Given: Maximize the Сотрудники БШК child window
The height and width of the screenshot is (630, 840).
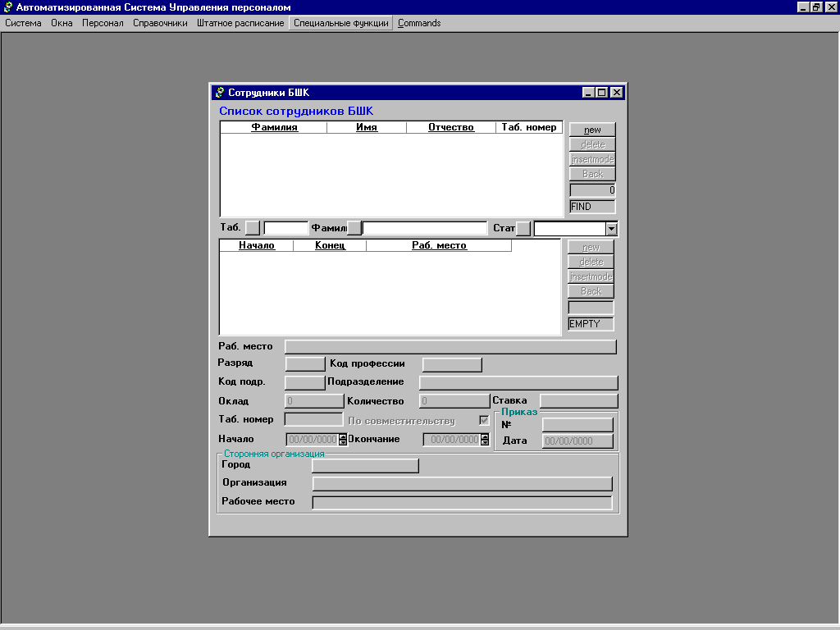Looking at the screenshot, I should [x=602, y=93].
